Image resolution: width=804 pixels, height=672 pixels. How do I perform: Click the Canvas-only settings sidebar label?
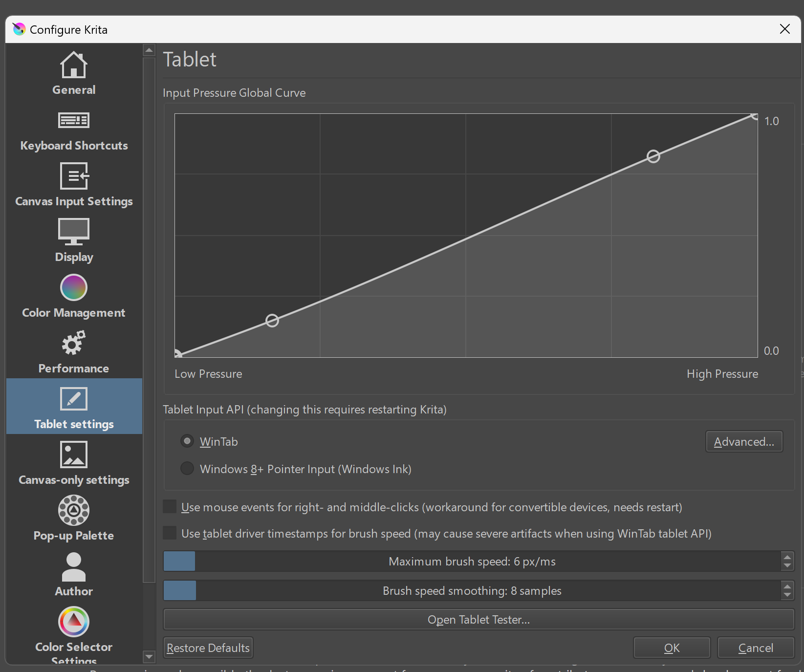tap(74, 480)
